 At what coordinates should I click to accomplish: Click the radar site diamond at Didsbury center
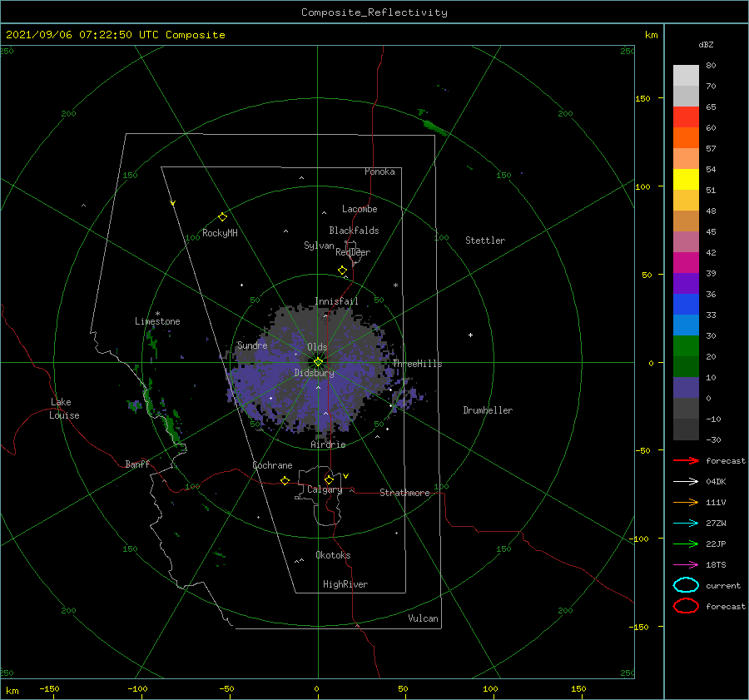point(318,362)
